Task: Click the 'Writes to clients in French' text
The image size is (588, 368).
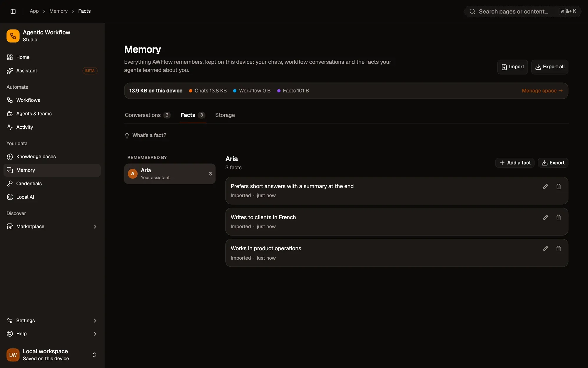Action: click(x=263, y=217)
